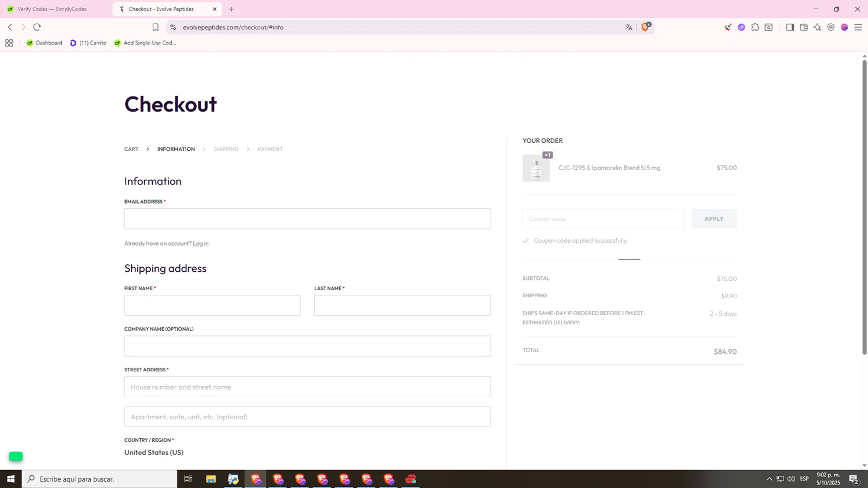Click the tab search icon in toolbar

tap(768, 27)
